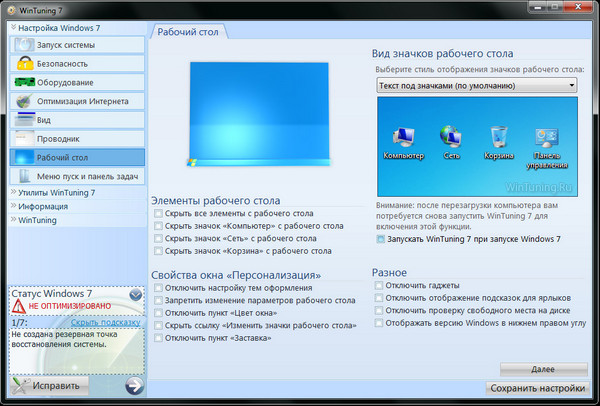Viewport: 600px width, 406px height.
Task: Click the blue desktop wallpaper preview thumbnail
Action: pyautogui.click(x=259, y=114)
